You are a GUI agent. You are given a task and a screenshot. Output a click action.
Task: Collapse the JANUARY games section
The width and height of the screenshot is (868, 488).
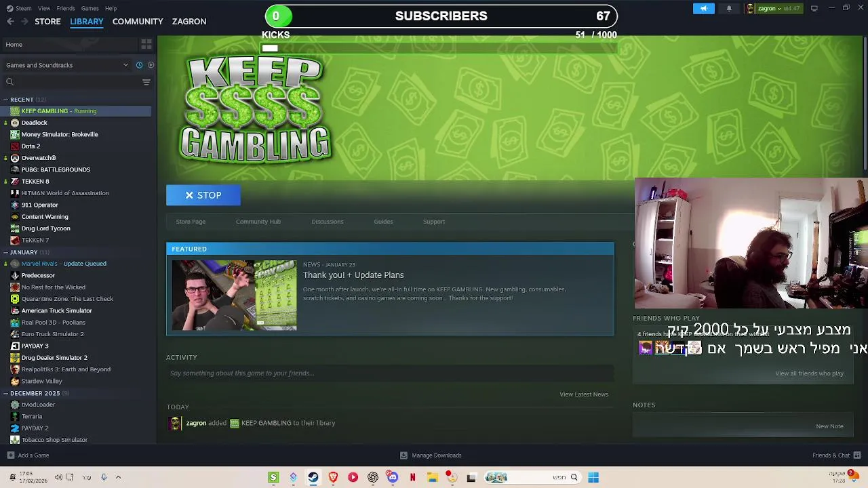(x=5, y=252)
